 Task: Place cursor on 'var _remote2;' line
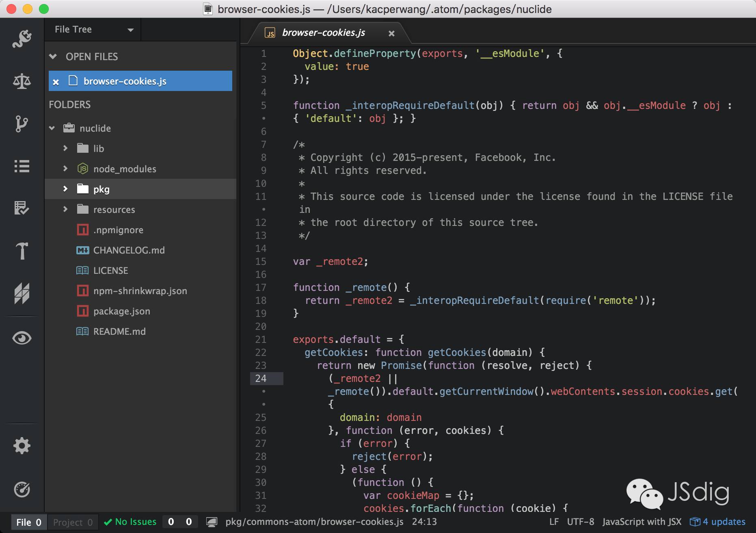[330, 262]
